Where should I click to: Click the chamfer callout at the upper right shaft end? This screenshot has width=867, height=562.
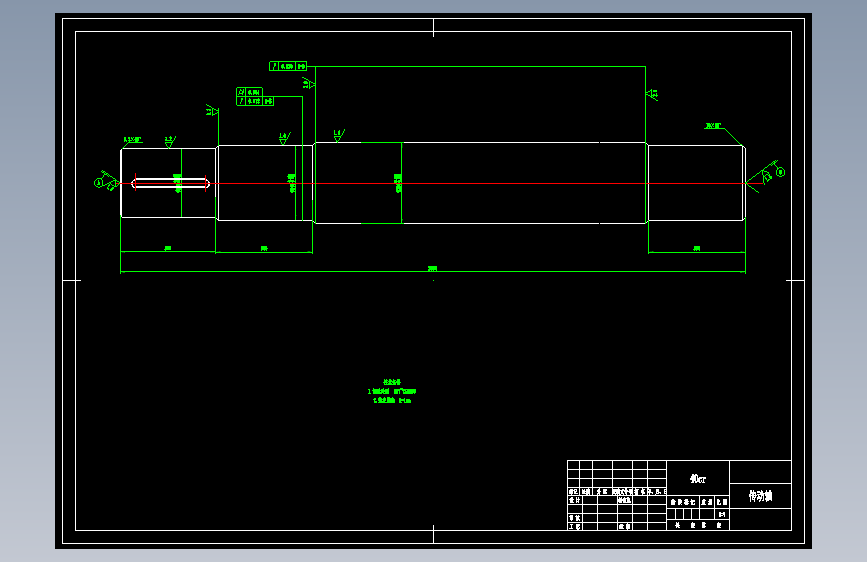(x=713, y=126)
